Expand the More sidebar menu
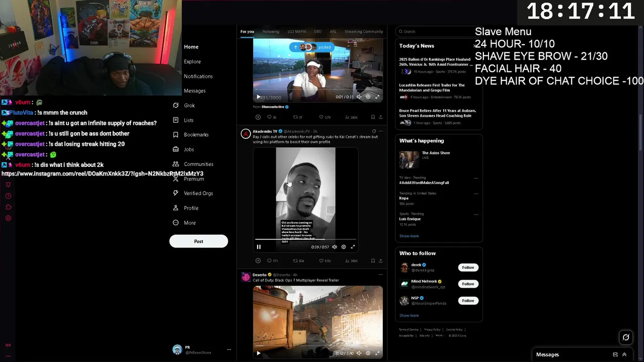644x362 pixels. click(184, 223)
